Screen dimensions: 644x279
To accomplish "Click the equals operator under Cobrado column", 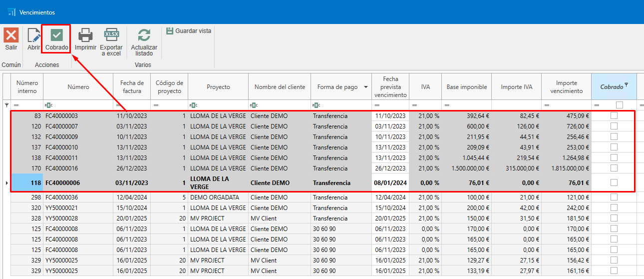I will coord(597,105).
